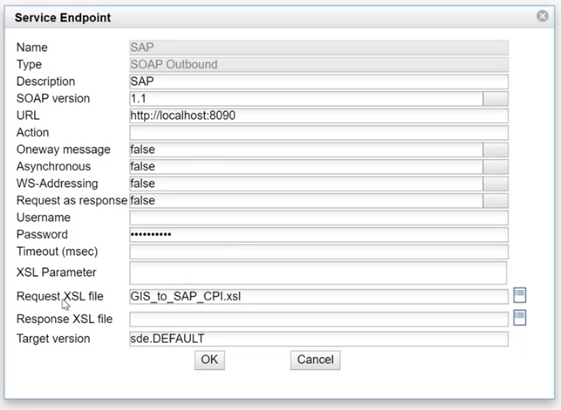Open the Asynchronous dropdown arrow
561x410 pixels.
pyautogui.click(x=496, y=167)
